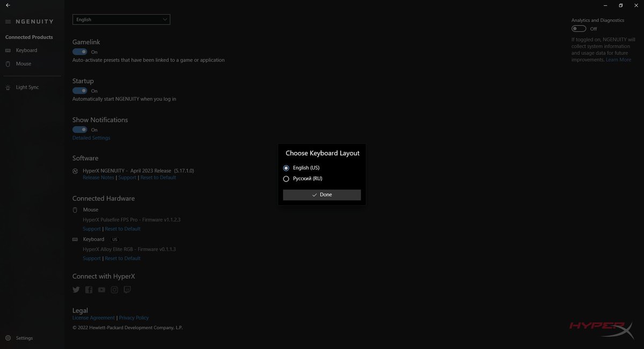Open HyperX YouTube icon
Image resolution: width=644 pixels, height=349 pixels.
coord(101,290)
